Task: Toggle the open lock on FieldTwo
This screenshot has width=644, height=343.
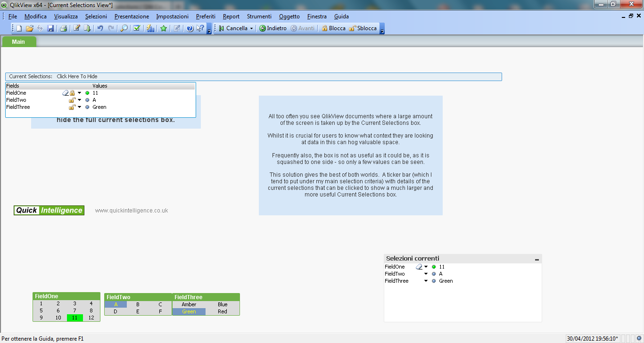Action: coord(72,100)
